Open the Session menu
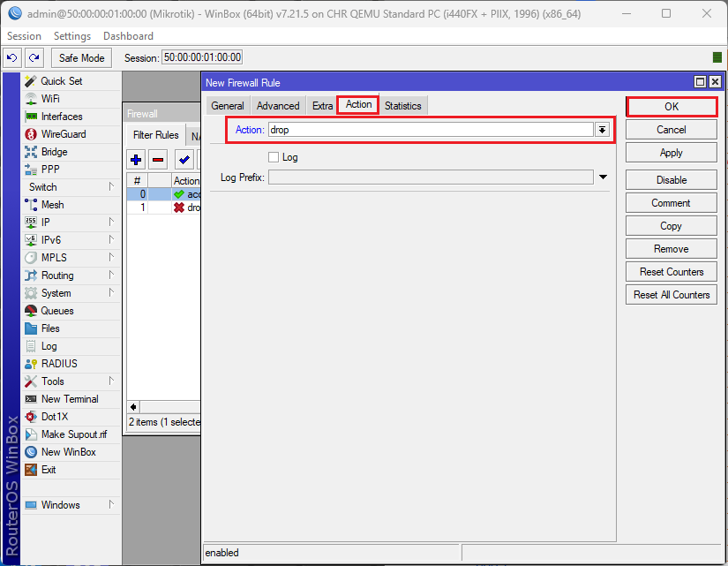728x566 pixels. pyautogui.click(x=24, y=36)
